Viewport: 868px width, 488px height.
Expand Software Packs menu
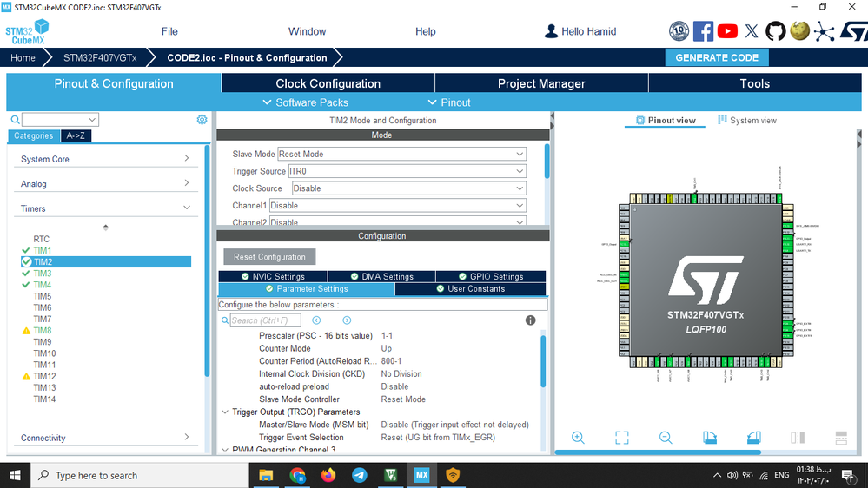(306, 102)
